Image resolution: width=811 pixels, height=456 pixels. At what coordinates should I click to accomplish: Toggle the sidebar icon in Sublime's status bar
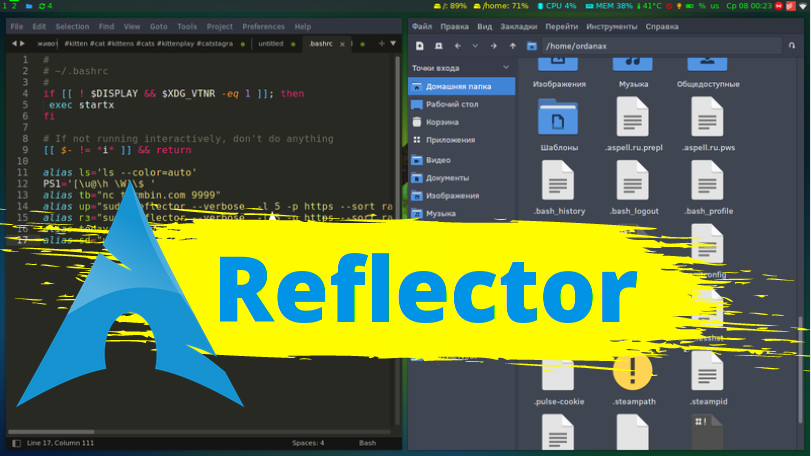coord(17,443)
